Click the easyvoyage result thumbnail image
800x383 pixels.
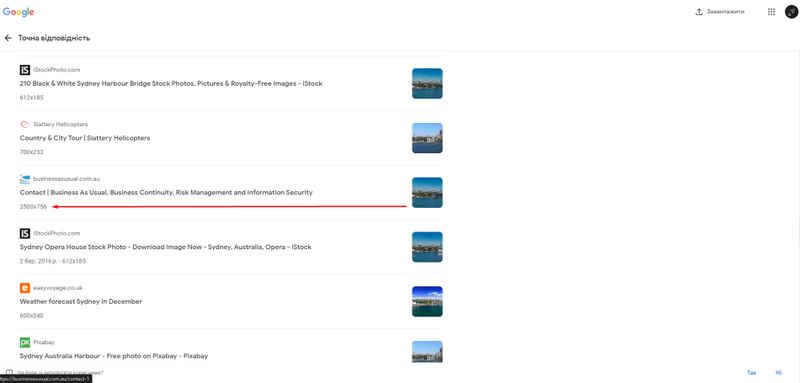tap(427, 301)
